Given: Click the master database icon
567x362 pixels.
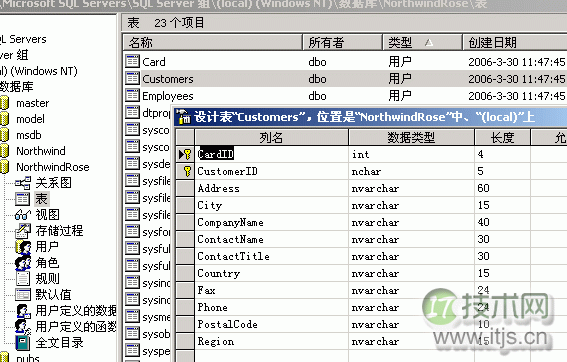Looking at the screenshot, I should 4,103.
